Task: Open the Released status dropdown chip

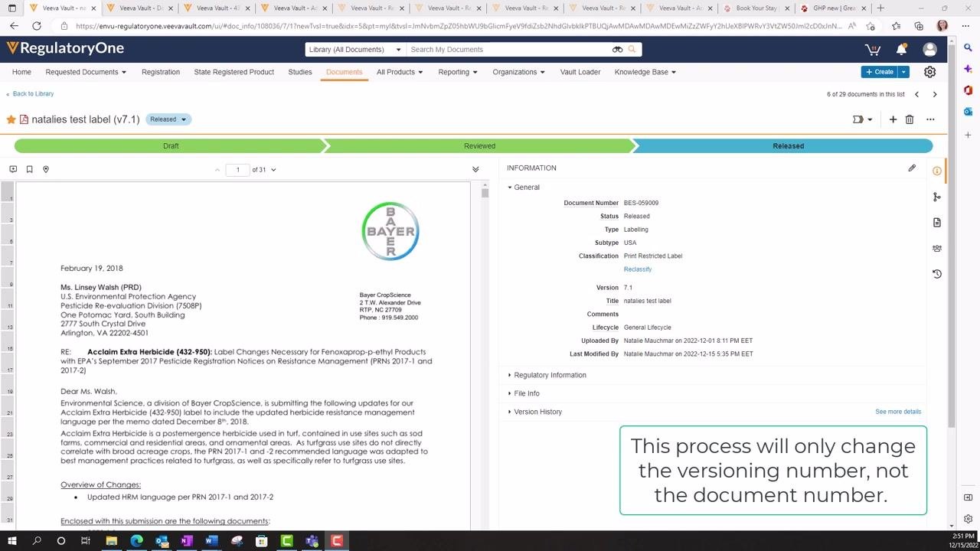Action: tap(168, 119)
